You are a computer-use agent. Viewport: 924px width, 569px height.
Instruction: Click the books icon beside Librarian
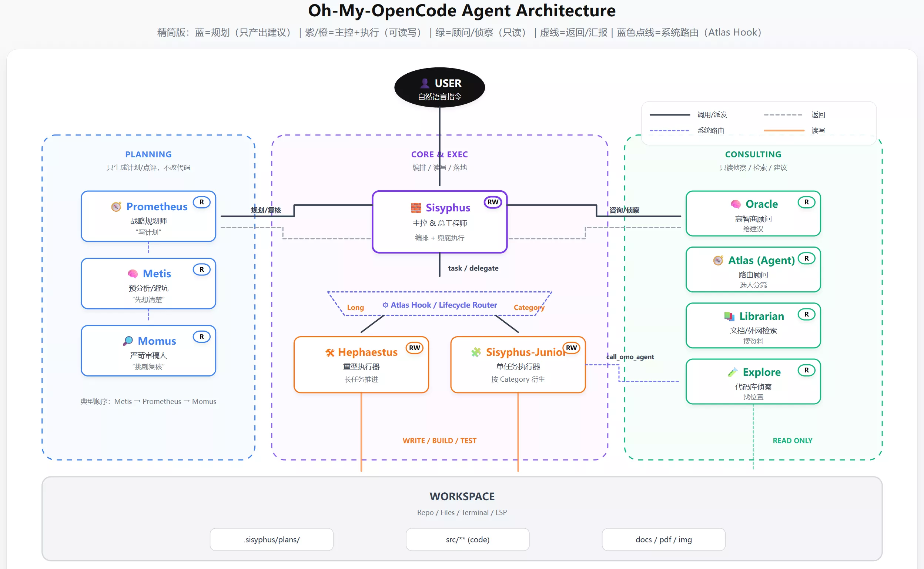pyautogui.click(x=729, y=317)
